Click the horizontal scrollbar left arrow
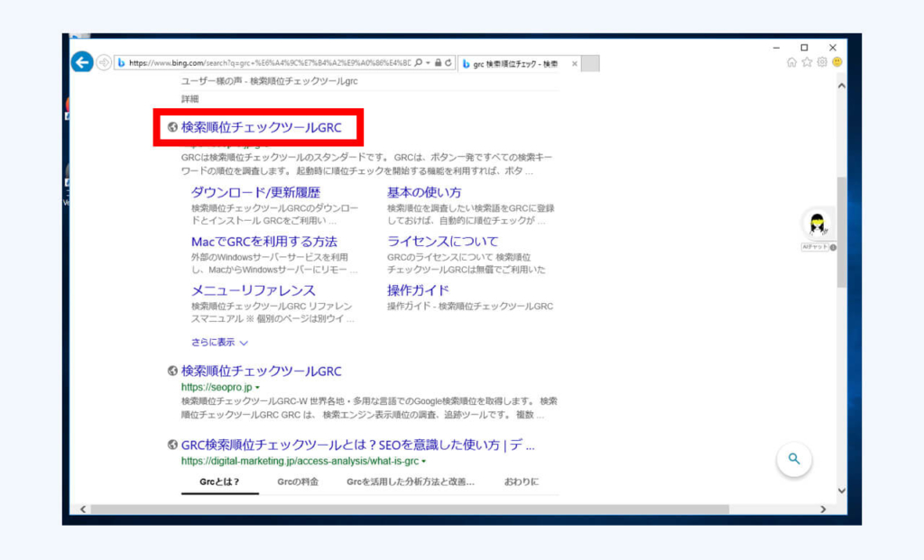 click(83, 510)
